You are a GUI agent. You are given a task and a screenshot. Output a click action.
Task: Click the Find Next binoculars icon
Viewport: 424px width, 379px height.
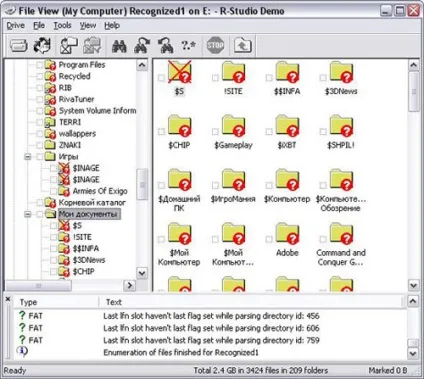pos(142,45)
